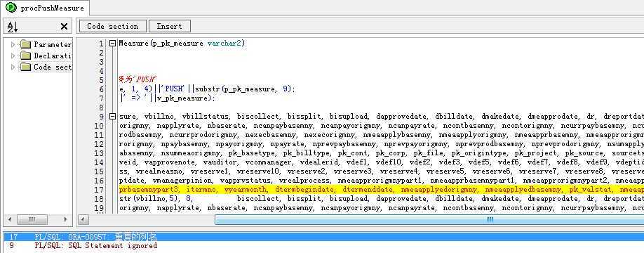Viewport: 644px width, 253px height.
Task: Click the tree panel horizontal scrollbar thumb
Action: point(32,219)
